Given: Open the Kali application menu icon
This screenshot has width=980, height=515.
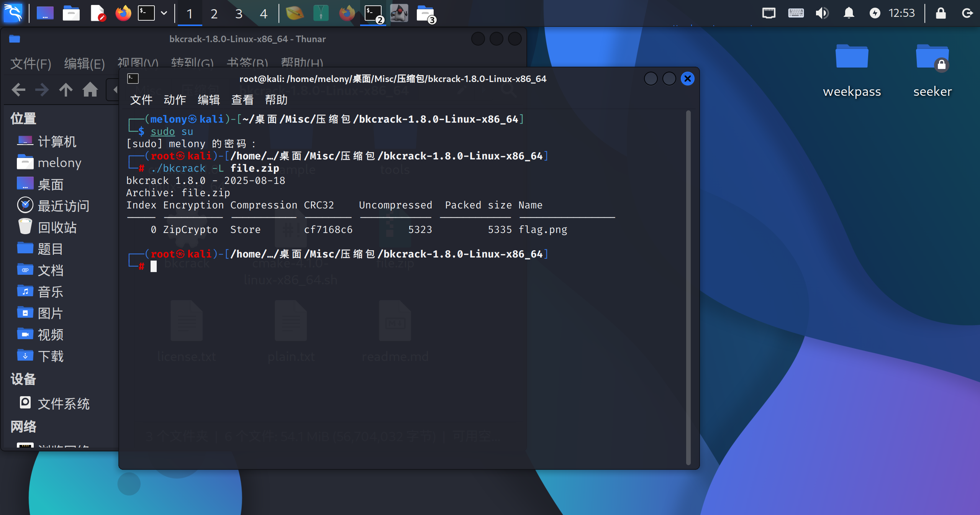Looking at the screenshot, I should [13, 13].
